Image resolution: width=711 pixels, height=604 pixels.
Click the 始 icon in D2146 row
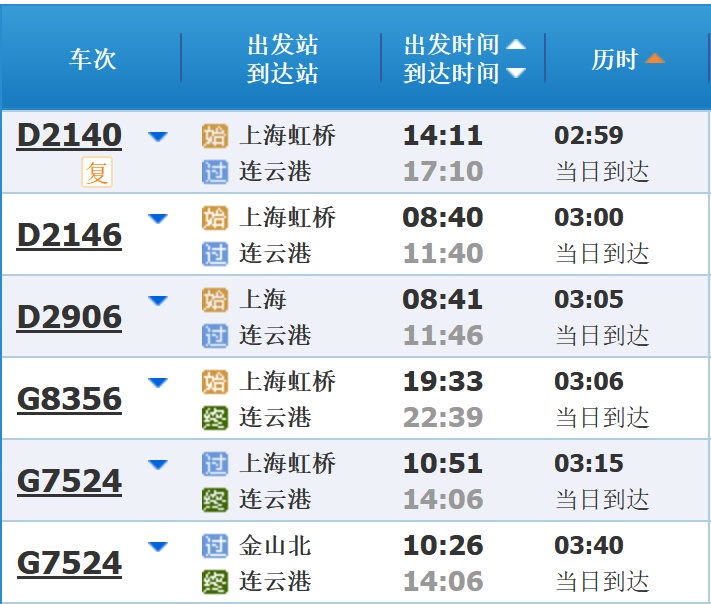(215, 218)
